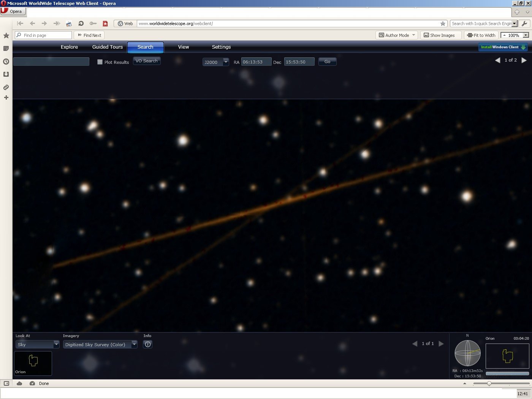Open the Downloads panel icon in sidebar
This screenshot has width=532, height=399.
tap(6, 74)
